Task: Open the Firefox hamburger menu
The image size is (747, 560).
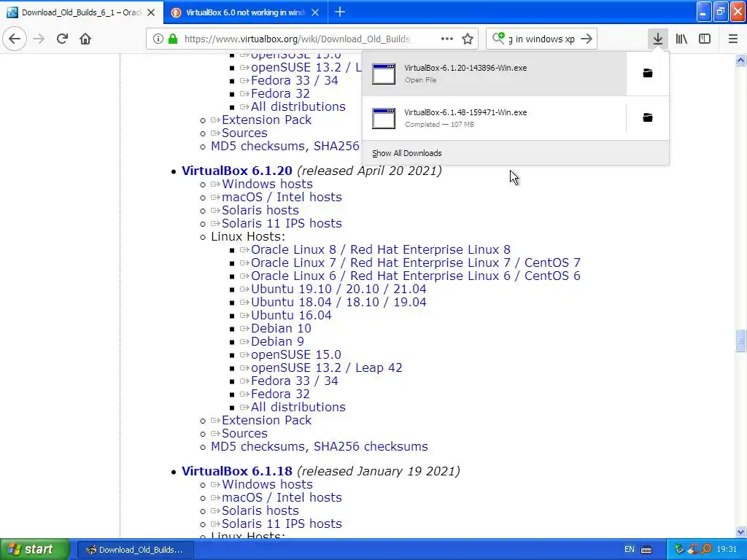Action: [733, 39]
